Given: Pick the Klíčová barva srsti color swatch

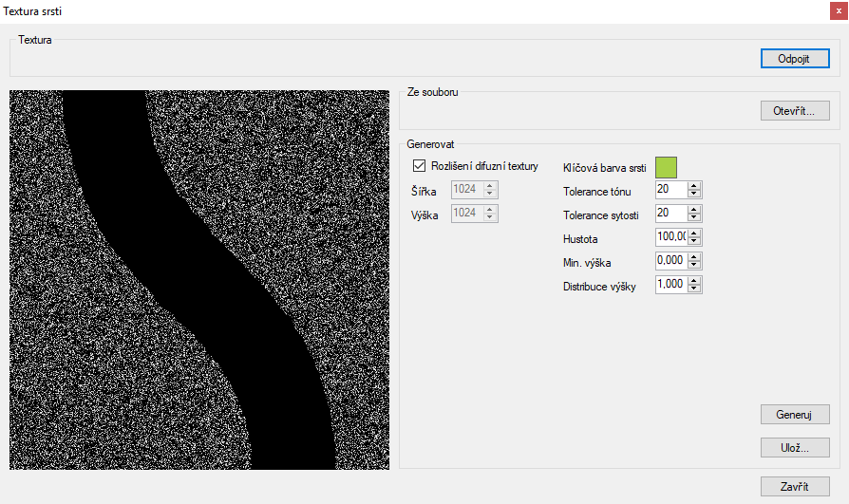Looking at the screenshot, I should click(x=667, y=168).
